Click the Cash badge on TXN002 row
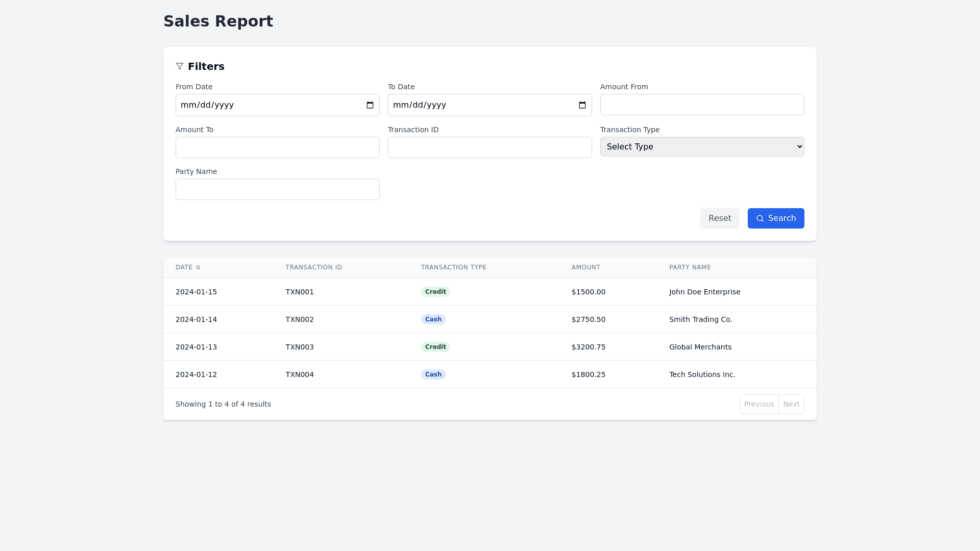 433,319
